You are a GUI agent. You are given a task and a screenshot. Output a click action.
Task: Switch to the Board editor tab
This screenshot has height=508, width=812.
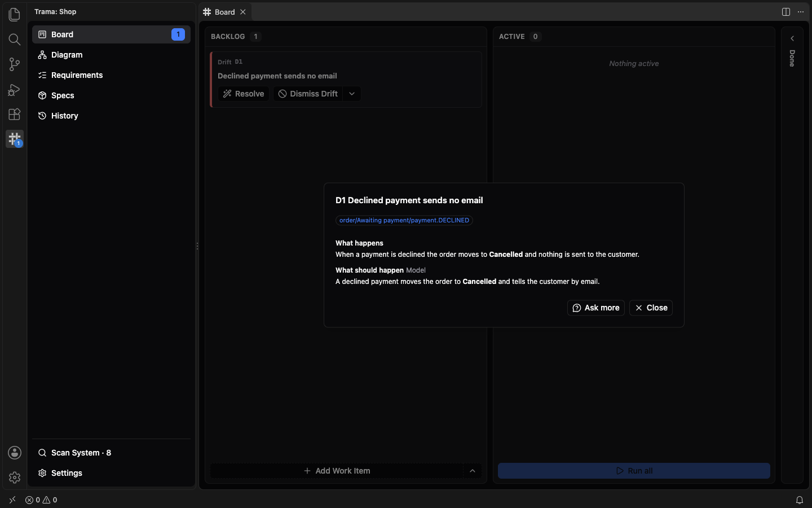tap(225, 12)
